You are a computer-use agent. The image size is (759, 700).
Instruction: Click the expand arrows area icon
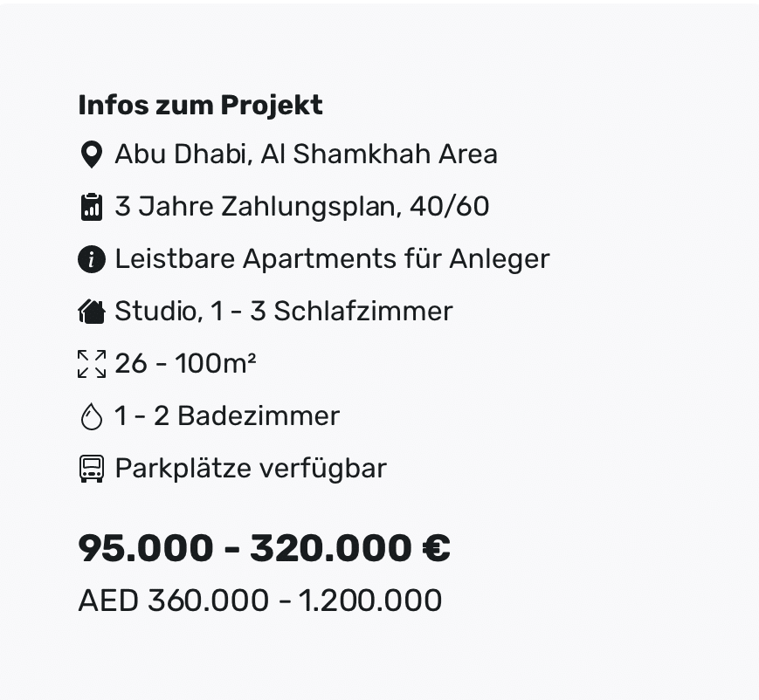coord(92,364)
